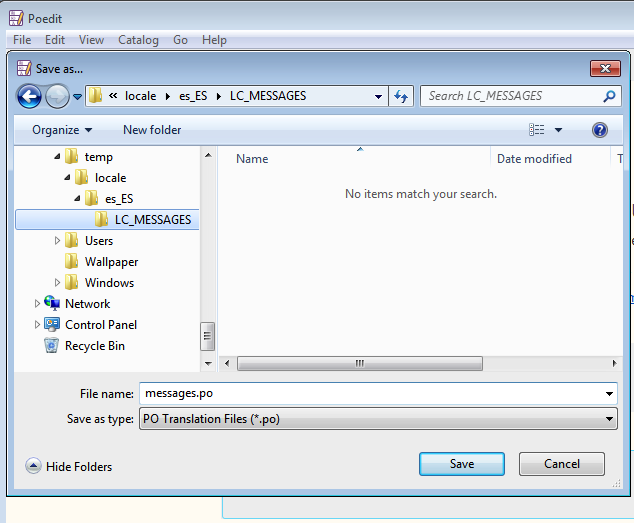Select Recycle Bin in folder tree
The width and height of the screenshot is (634, 523).
tap(94, 346)
